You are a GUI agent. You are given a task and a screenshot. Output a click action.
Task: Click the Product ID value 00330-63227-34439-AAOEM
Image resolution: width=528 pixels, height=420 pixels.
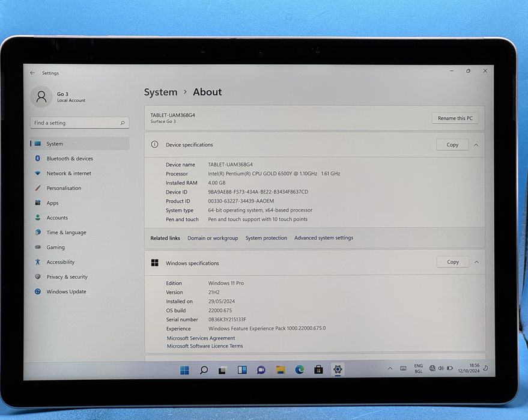pyautogui.click(x=241, y=201)
